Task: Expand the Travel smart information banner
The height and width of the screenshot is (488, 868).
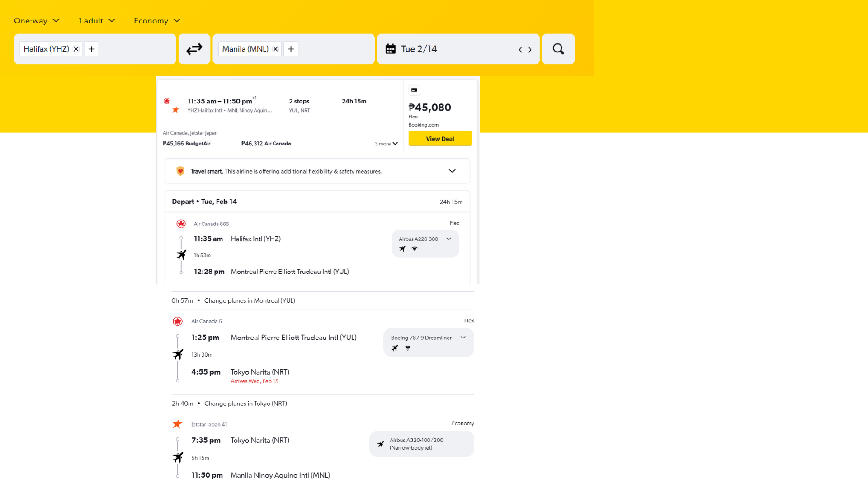Action: click(x=452, y=171)
